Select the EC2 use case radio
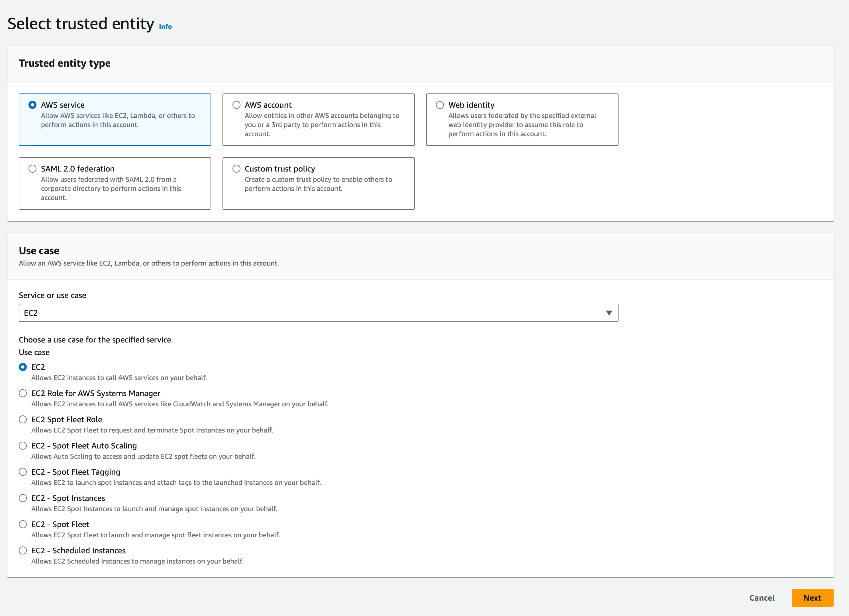Image resolution: width=849 pixels, height=616 pixels. 23,367
